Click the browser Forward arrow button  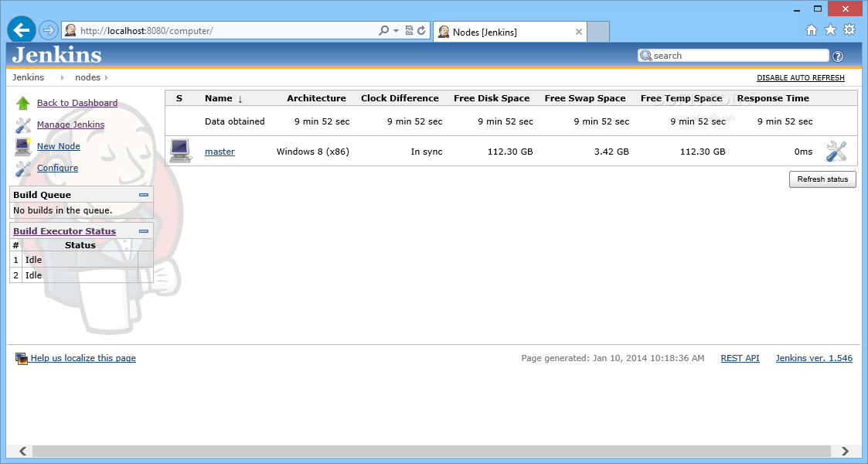tap(49, 30)
